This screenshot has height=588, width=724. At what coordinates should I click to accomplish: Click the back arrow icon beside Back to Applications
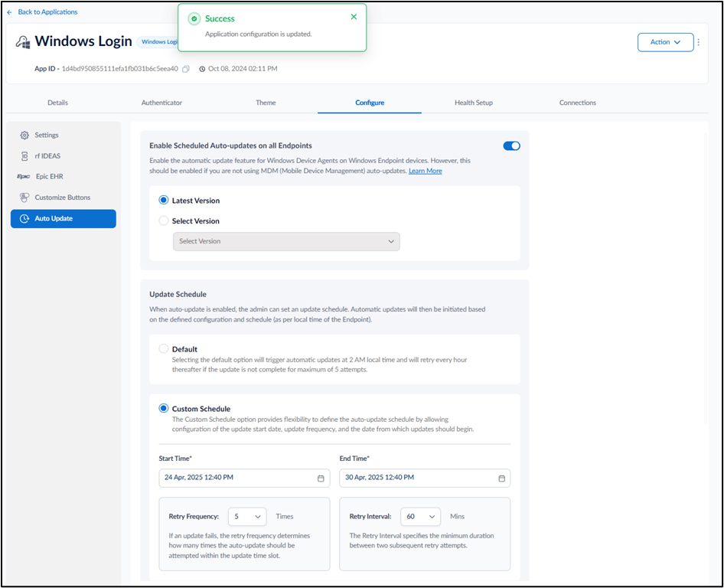coord(9,12)
